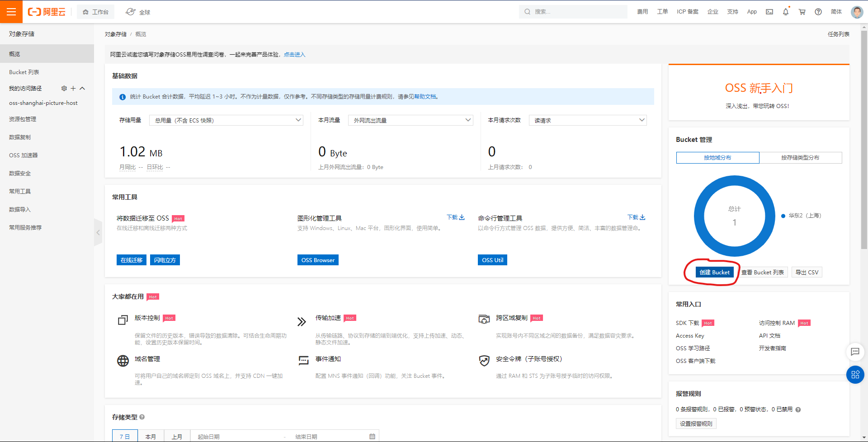The width and height of the screenshot is (868, 442).
Task: Select the 上月 time range
Action: point(177,436)
